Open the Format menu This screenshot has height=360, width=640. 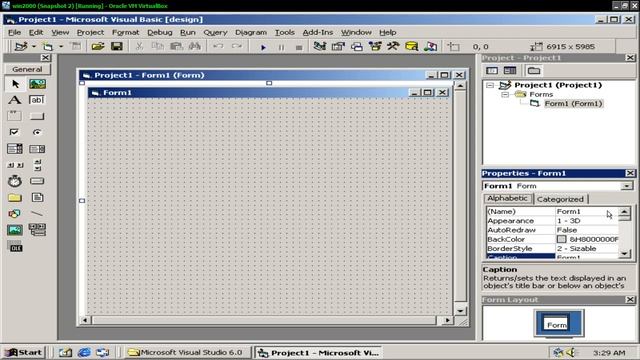click(x=125, y=32)
